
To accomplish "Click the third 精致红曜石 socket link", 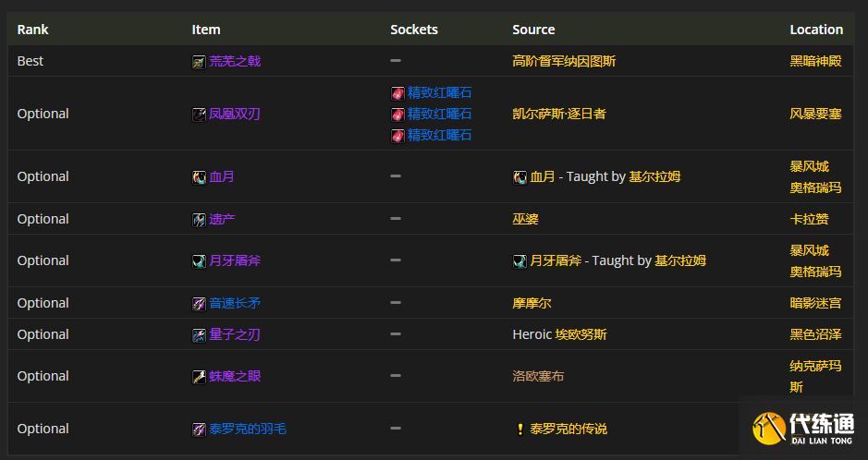I will click(x=439, y=136).
